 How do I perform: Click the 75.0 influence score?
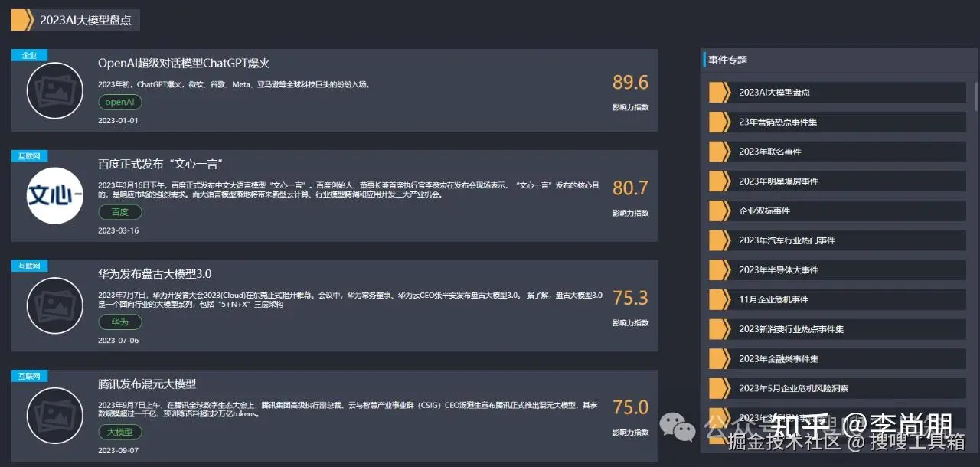pos(630,407)
